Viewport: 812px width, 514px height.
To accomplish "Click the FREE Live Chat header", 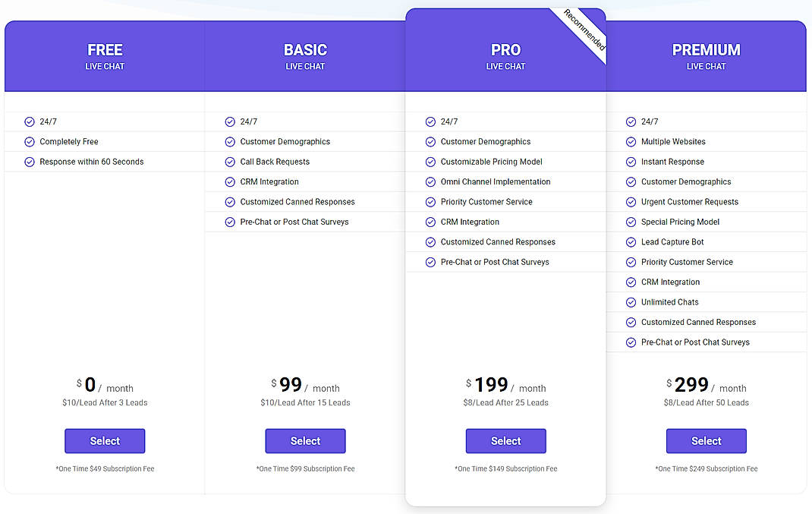I will coord(105,56).
